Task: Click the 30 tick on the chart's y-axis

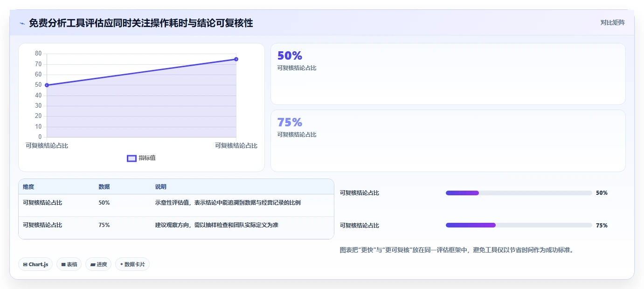Action: [x=38, y=106]
